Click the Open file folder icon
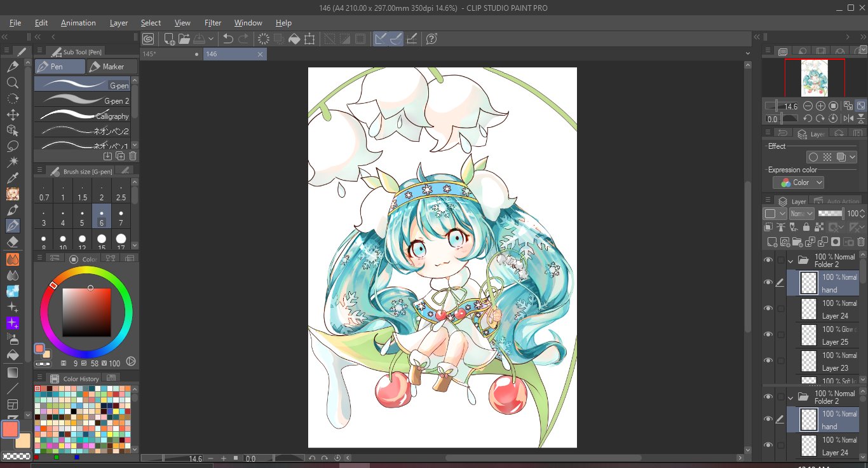The height and width of the screenshot is (468, 868). point(184,39)
